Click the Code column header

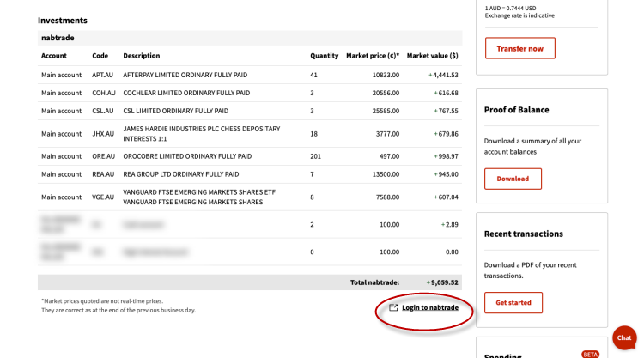click(x=100, y=56)
